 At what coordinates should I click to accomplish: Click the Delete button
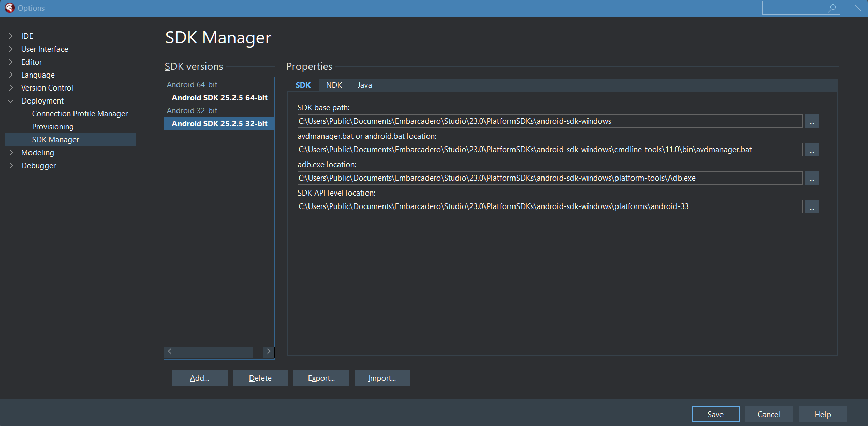(x=260, y=378)
